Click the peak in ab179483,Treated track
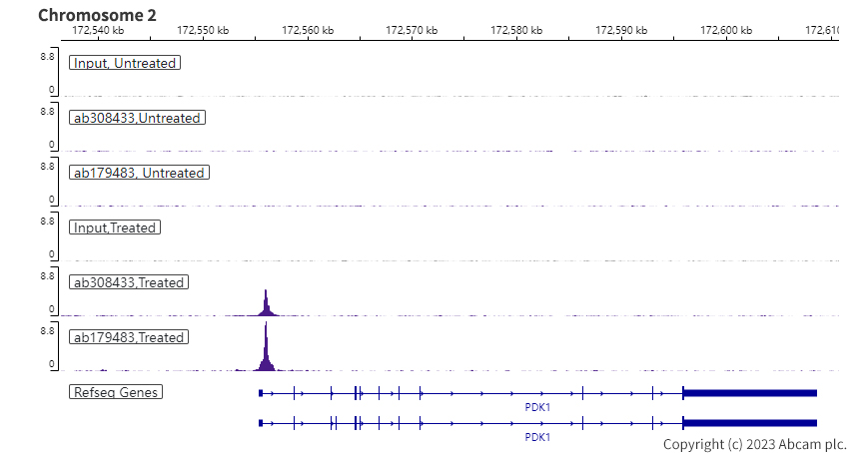The width and height of the screenshot is (868, 453). tap(267, 354)
